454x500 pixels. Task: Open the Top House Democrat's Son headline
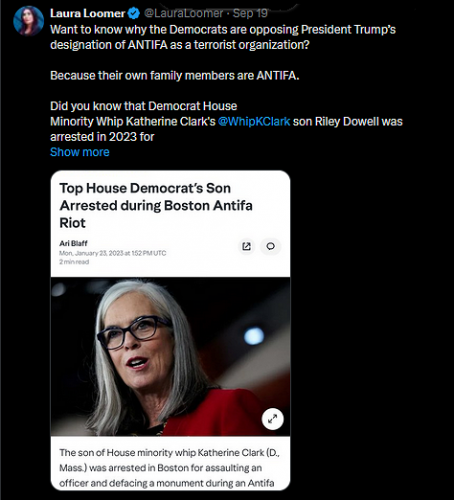(156, 205)
